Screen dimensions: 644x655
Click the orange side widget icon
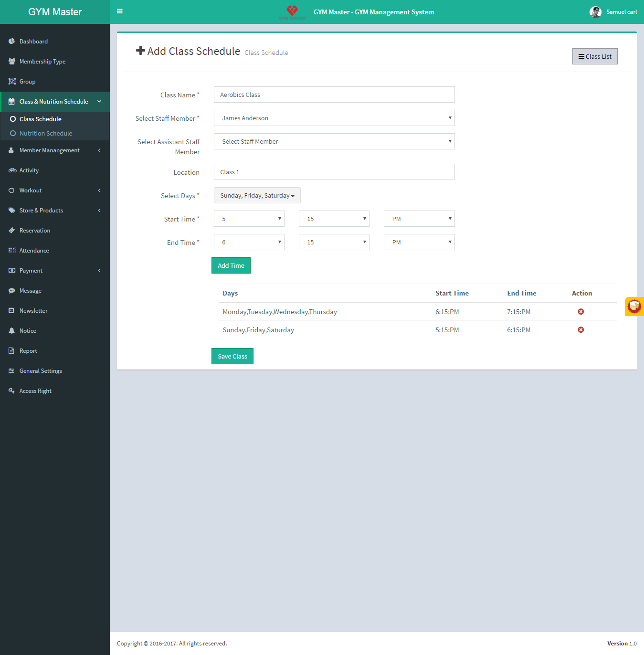coord(634,306)
